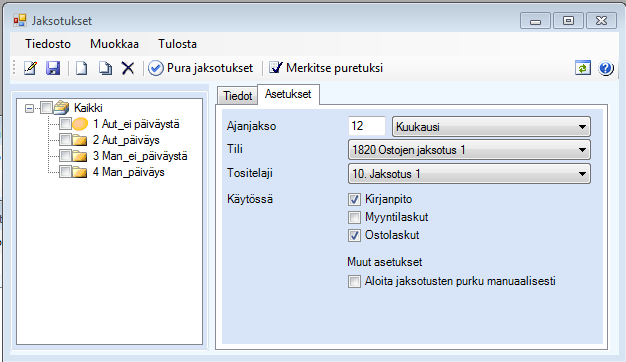Uncheck the Kirjanpito checkbox
This screenshot has width=626, height=362.
tap(354, 199)
